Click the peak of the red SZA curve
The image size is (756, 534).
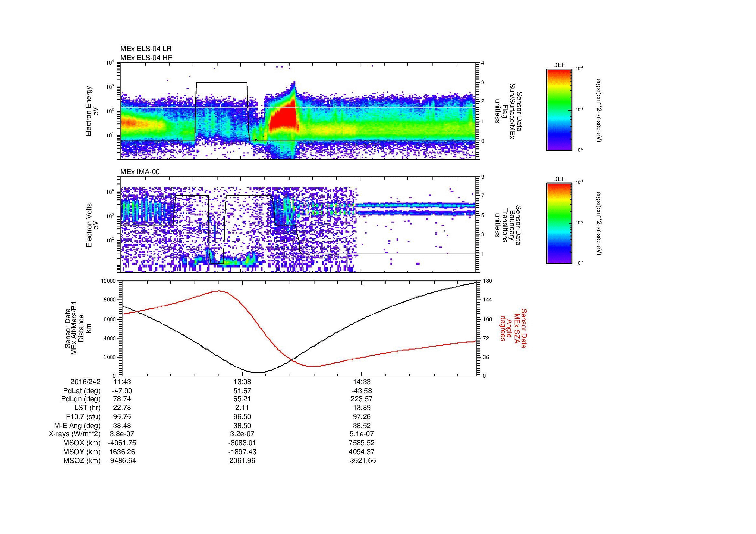pos(219,291)
